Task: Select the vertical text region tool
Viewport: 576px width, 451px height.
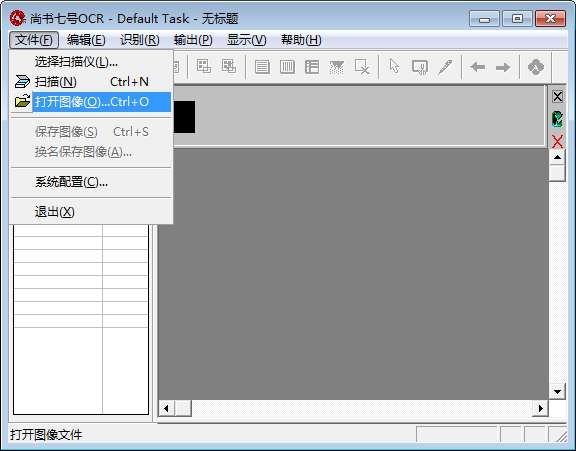Action: (287, 67)
